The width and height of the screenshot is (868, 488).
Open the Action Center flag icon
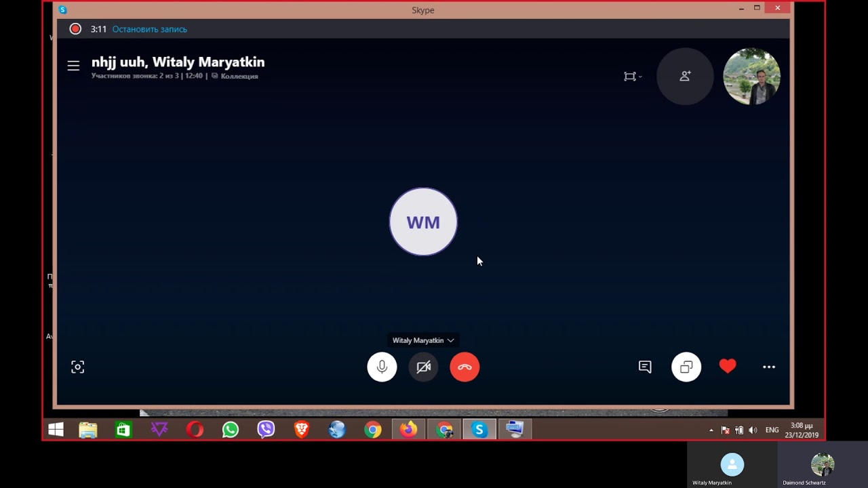pyautogui.click(x=725, y=430)
